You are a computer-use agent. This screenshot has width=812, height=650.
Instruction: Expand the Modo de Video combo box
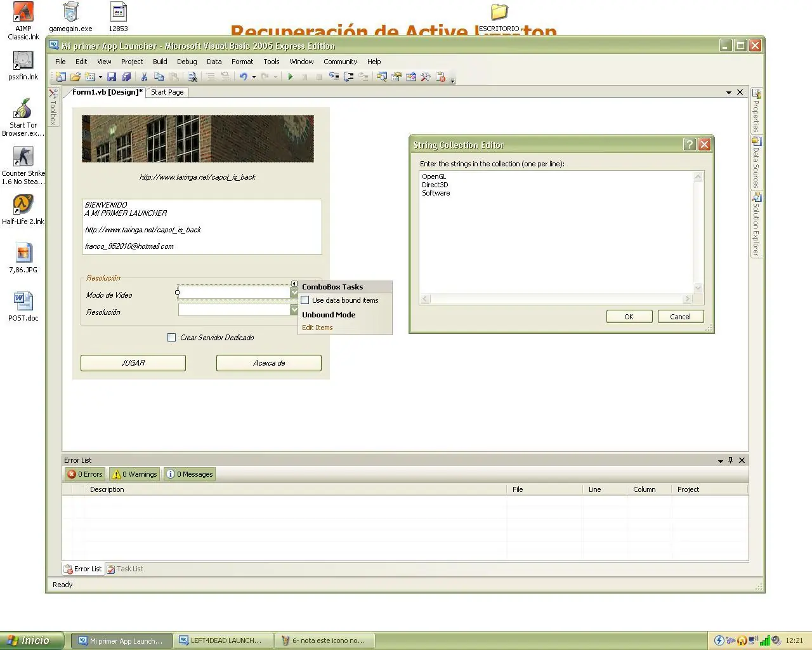pyautogui.click(x=294, y=293)
